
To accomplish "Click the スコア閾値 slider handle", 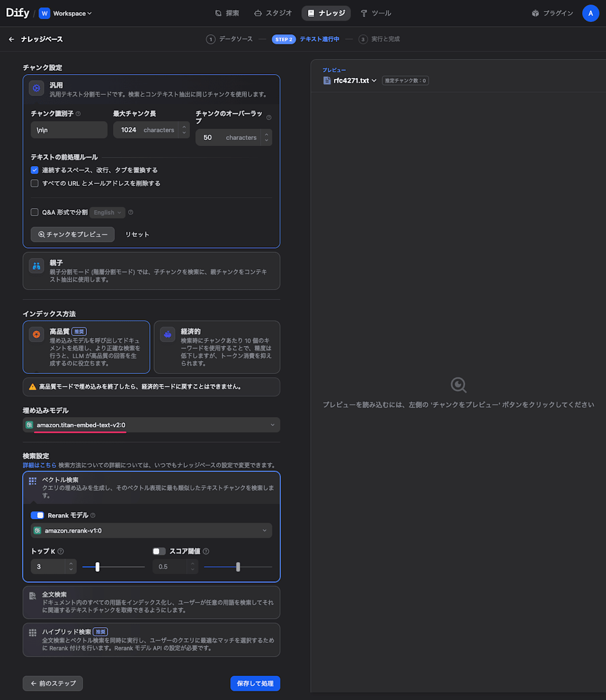I will click(x=238, y=567).
